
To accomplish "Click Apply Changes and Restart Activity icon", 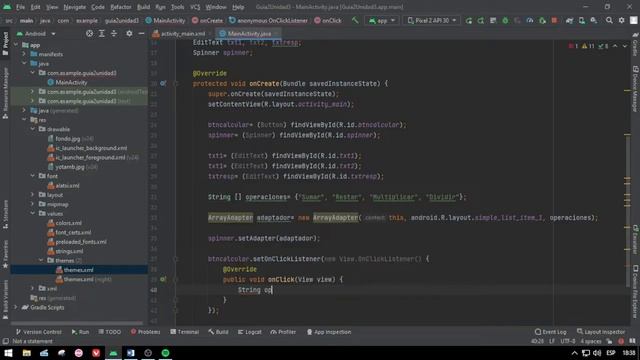I will tap(480, 20).
